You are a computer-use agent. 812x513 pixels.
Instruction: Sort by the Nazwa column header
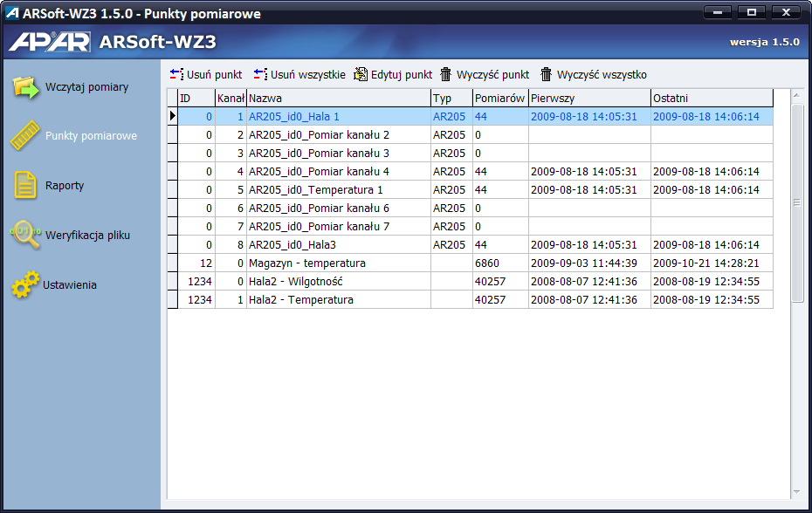[x=339, y=98]
